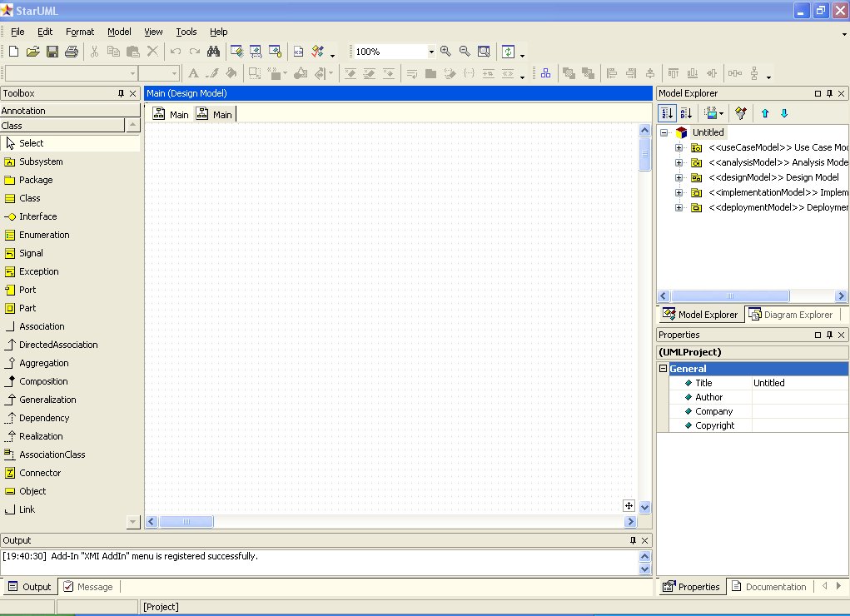This screenshot has width=850, height=616.
Task: Open the Class toolbox category
Action: click(x=62, y=126)
